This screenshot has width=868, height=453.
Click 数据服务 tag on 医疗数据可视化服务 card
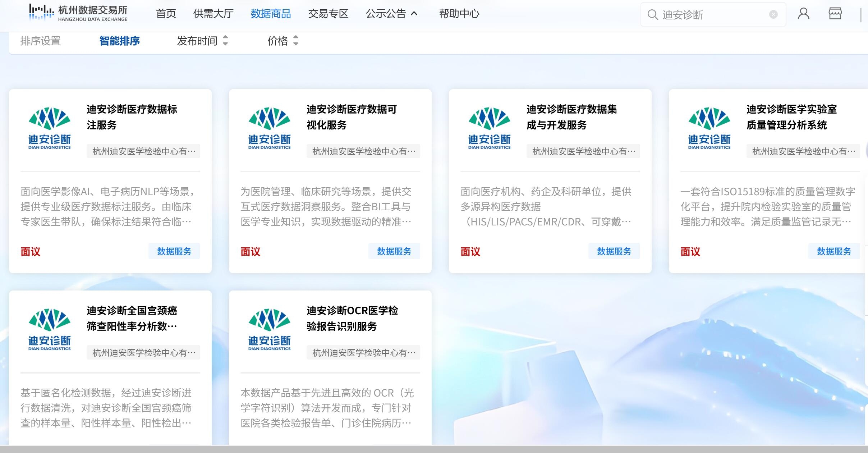pos(394,251)
